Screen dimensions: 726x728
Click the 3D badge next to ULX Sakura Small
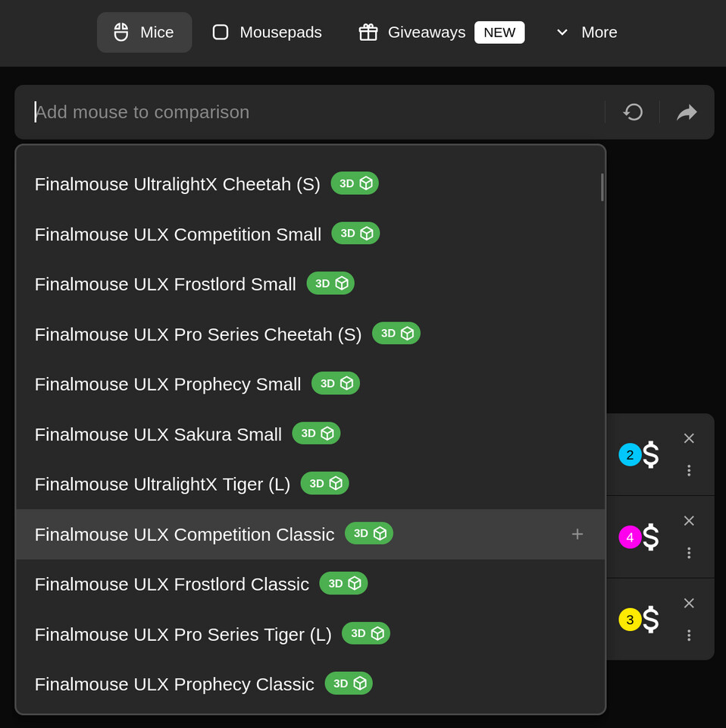coord(316,433)
